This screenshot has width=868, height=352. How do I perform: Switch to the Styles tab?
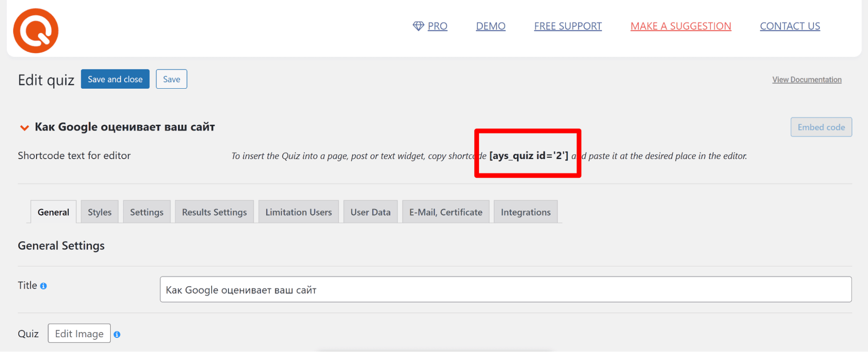coord(99,212)
